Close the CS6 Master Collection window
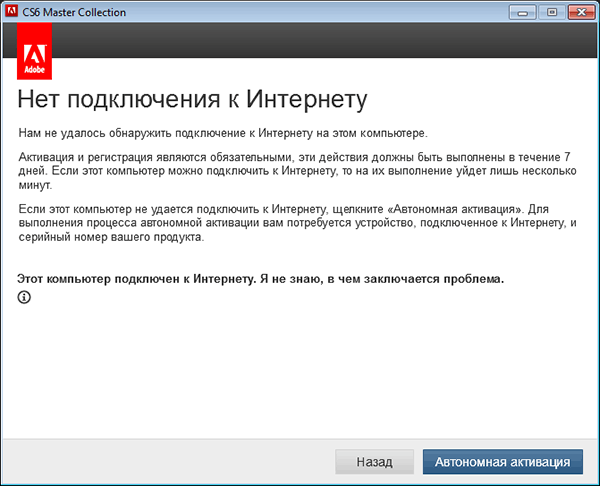 [581, 13]
